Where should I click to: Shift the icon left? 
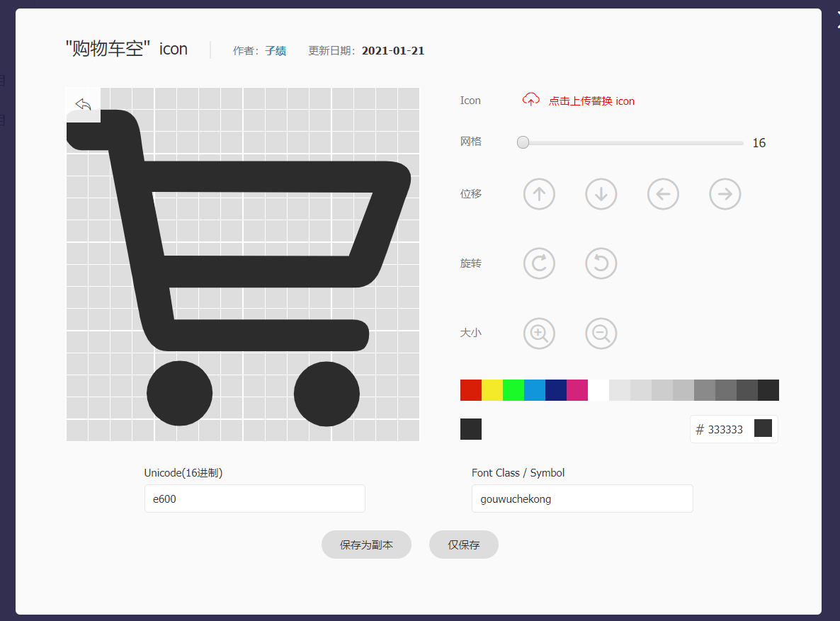pos(663,194)
